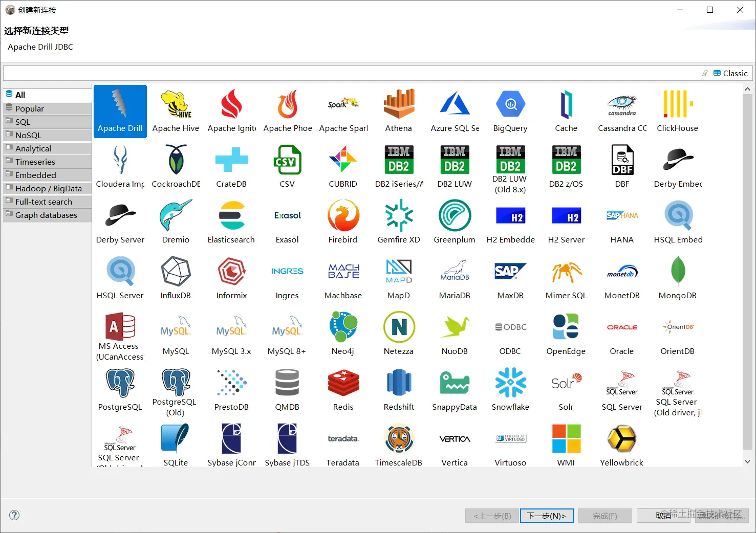Select the TimescaleDB tiger icon
Screen dimensions: 756x533
click(399, 438)
